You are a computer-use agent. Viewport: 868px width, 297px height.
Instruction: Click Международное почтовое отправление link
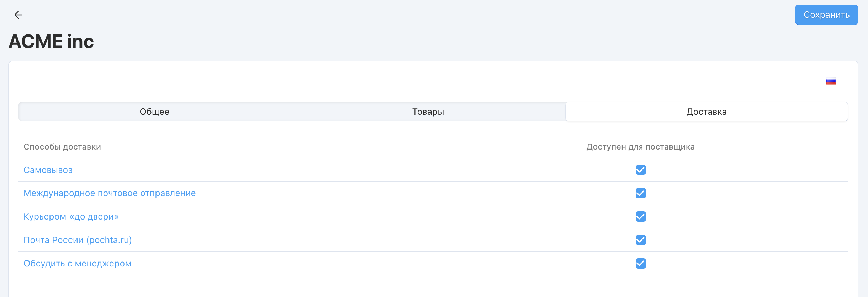[110, 193]
